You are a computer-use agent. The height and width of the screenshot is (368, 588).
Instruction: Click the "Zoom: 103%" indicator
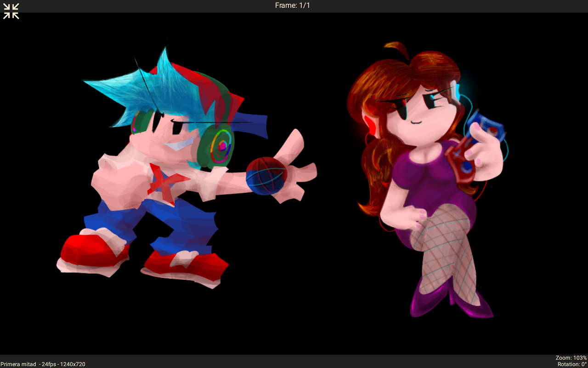[571, 358]
